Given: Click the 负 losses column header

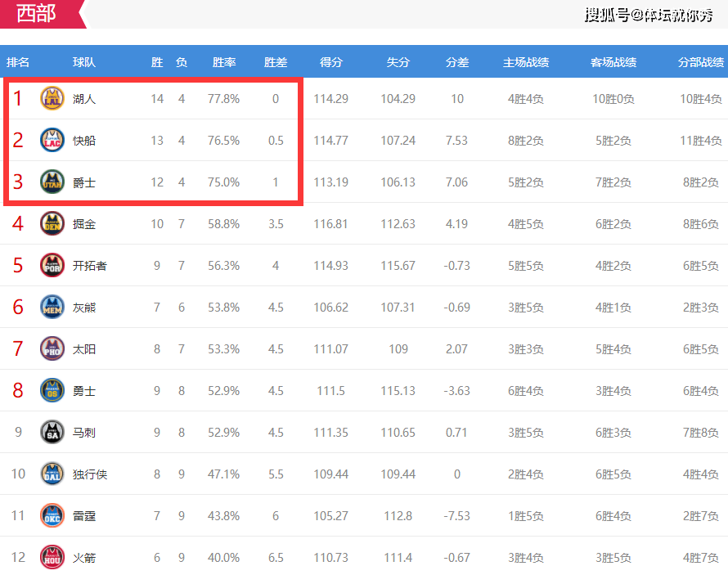Looking at the screenshot, I should click(182, 62).
